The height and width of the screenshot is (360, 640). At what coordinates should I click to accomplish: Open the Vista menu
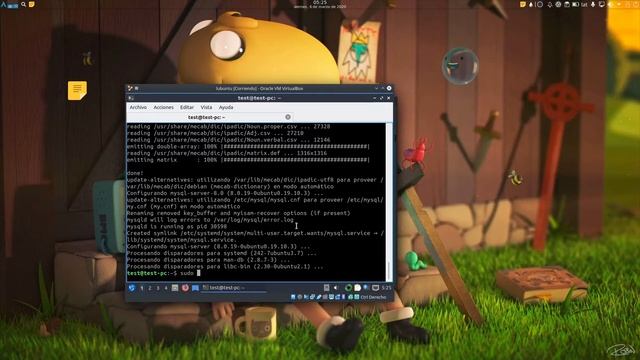[x=206, y=107]
